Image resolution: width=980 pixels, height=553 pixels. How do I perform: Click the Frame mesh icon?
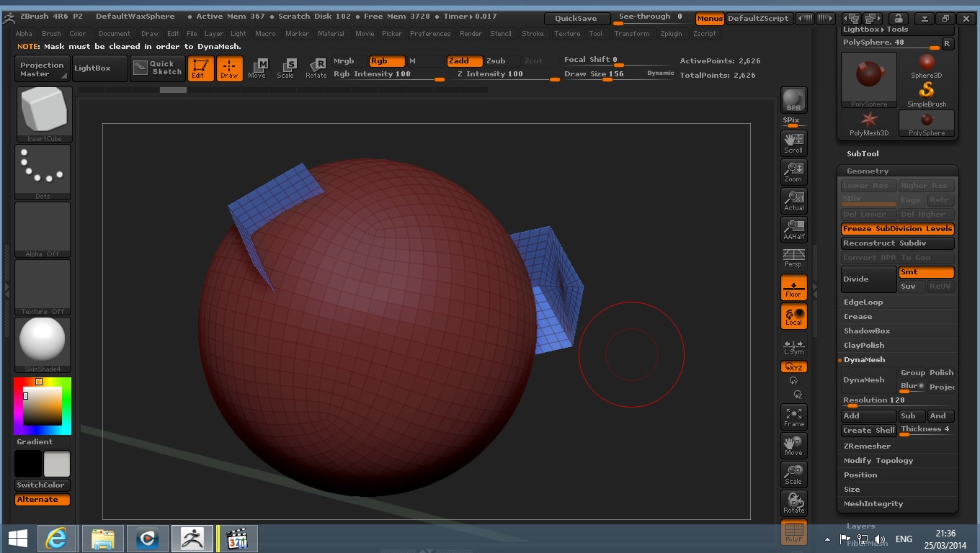[x=793, y=416]
